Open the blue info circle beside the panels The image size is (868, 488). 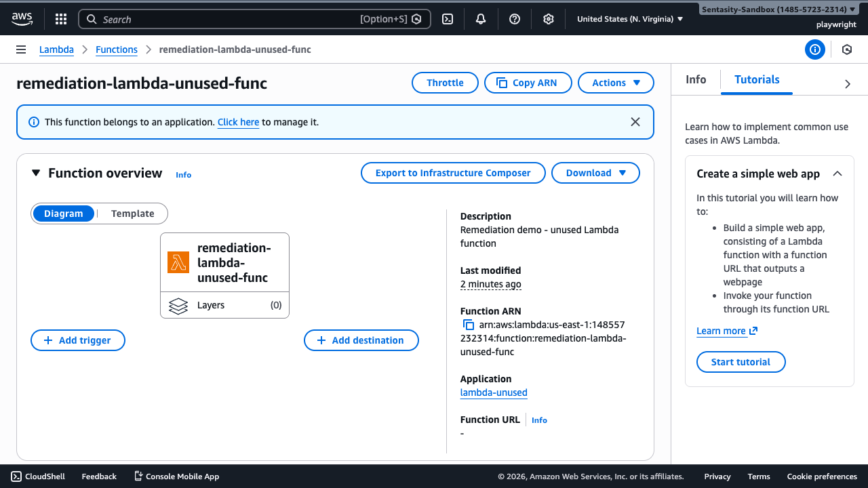[814, 49]
